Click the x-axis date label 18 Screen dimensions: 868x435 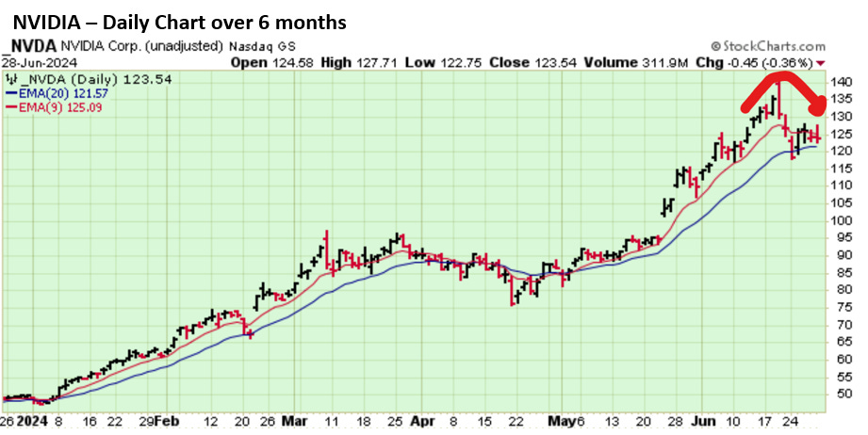[363, 421]
